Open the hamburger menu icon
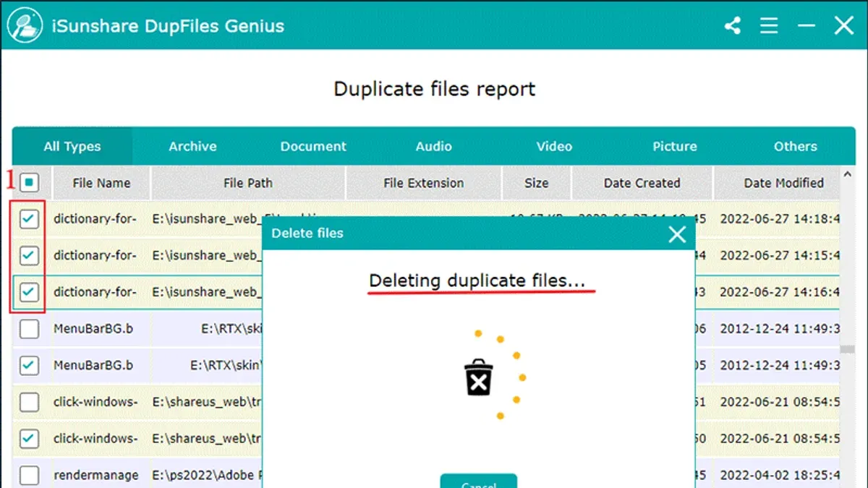This screenshot has height=488, width=868. pyautogui.click(x=769, y=27)
